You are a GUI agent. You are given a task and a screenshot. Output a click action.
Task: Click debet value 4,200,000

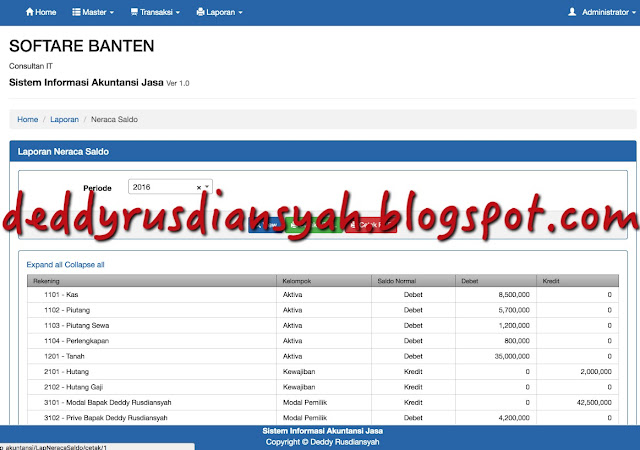(x=514, y=418)
